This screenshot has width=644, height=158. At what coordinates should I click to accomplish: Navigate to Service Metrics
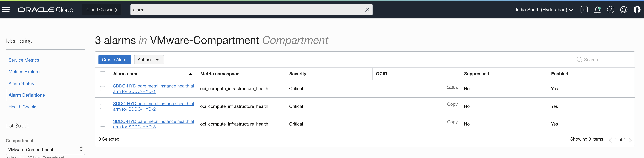tap(24, 60)
